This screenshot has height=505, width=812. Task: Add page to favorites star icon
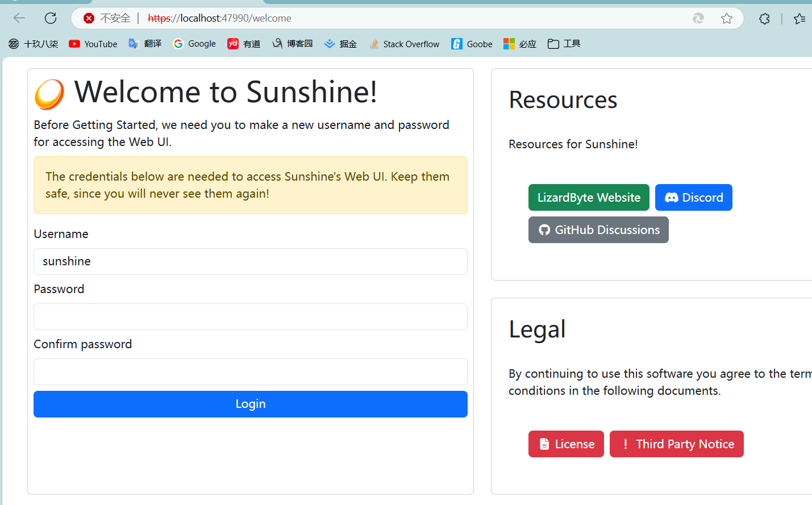[x=726, y=18]
